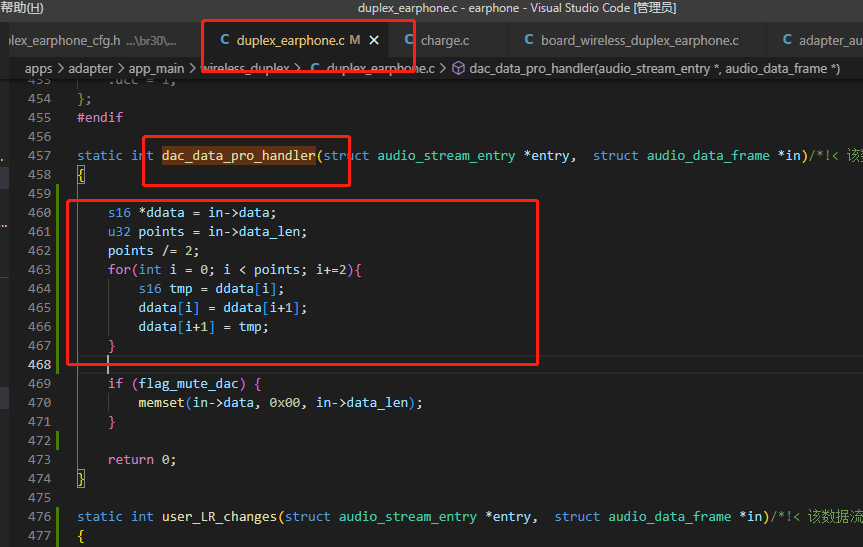Open the 帮助(H) menu

(x=21, y=8)
